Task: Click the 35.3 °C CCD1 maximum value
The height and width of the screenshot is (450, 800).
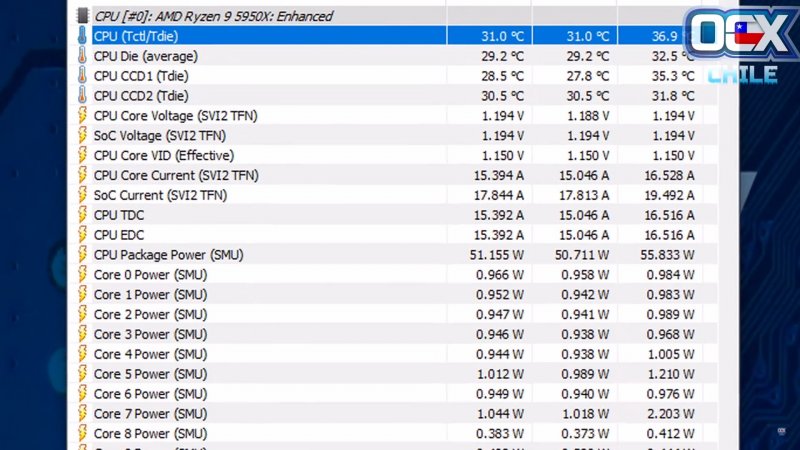Action: [672, 76]
